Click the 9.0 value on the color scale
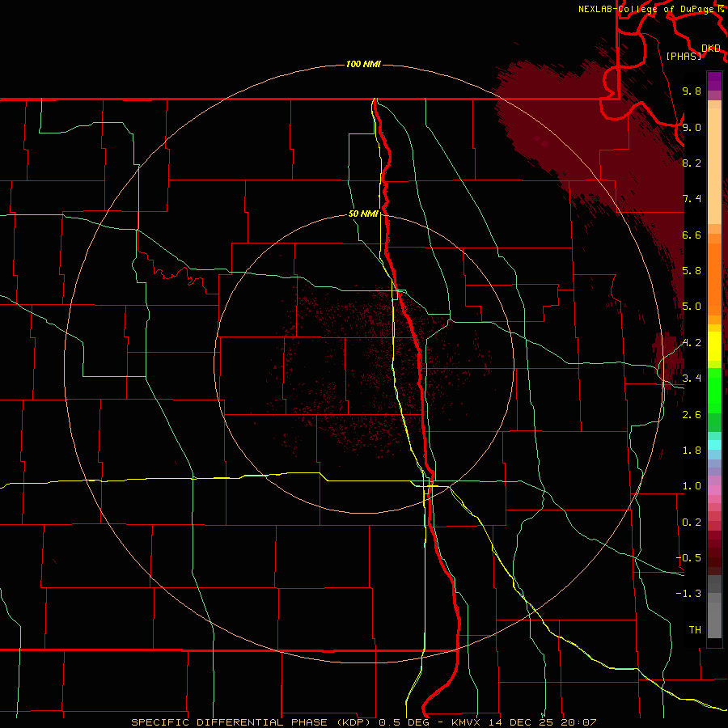 click(x=692, y=127)
